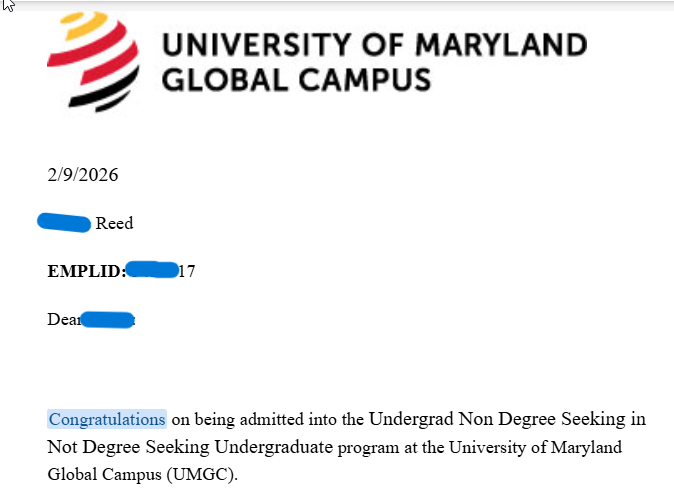This screenshot has width=674, height=503.
Task: Click the digits "17" after the EMPLID redaction
Action: click(186, 271)
